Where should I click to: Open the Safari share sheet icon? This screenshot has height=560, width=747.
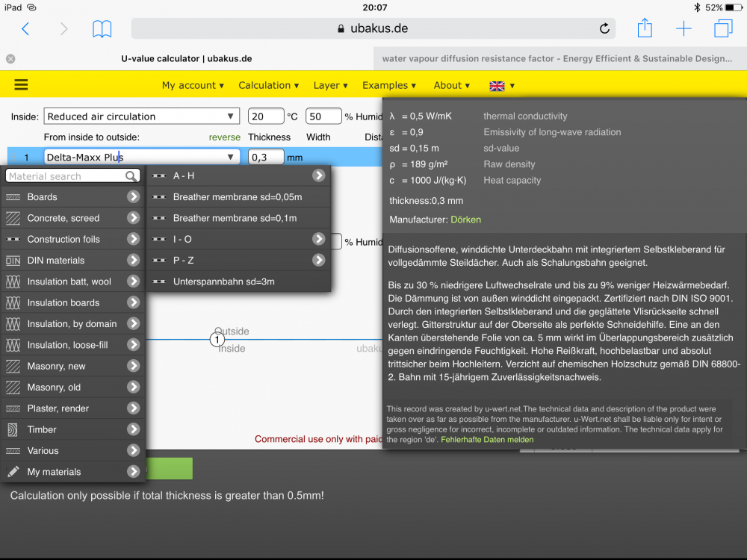coord(645,28)
